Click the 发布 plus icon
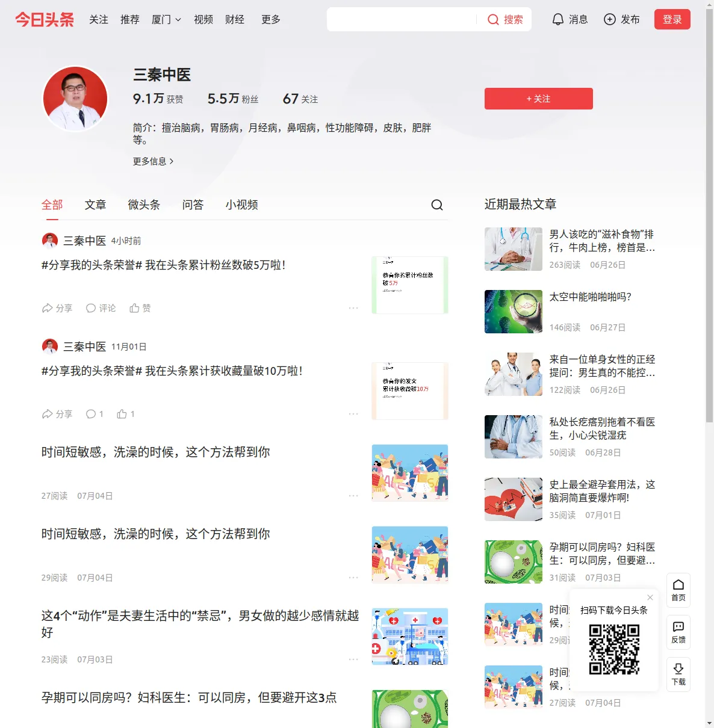This screenshot has width=714, height=728. (x=610, y=19)
